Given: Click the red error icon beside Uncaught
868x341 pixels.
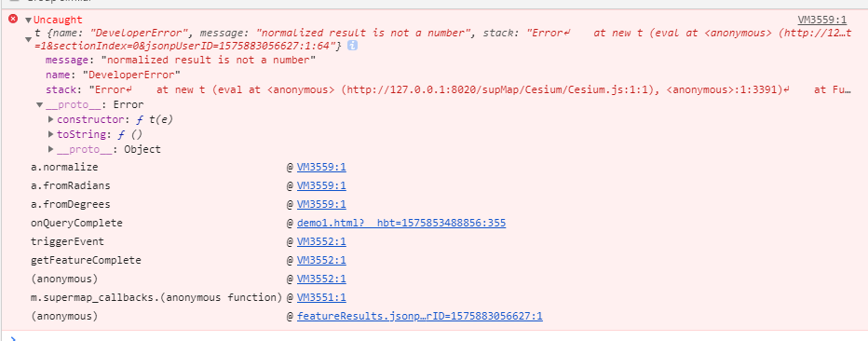Looking at the screenshot, I should 13,19.
